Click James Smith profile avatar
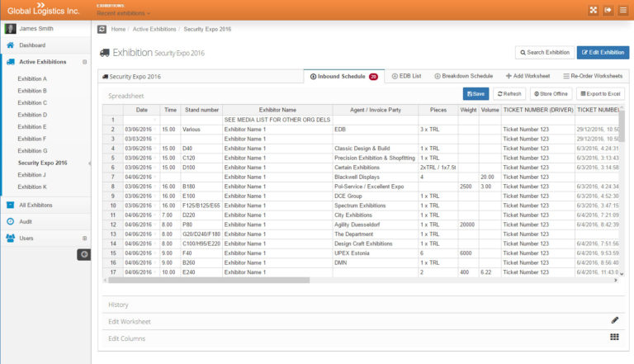The image size is (634, 364). 11,29
